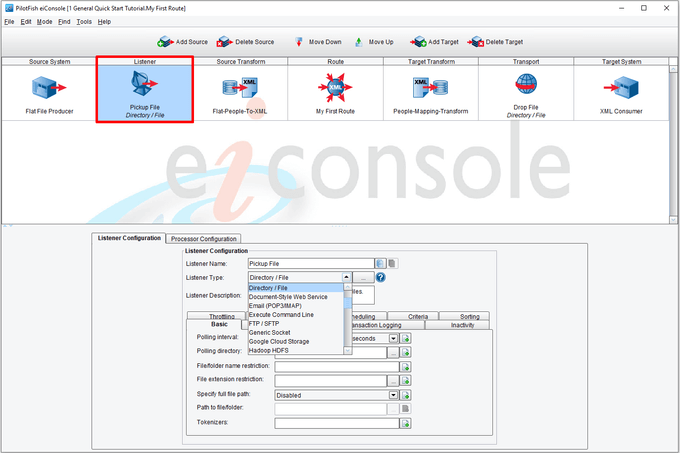Click variable icon beside Polling interval
Image resolution: width=680 pixels, height=453 pixels.
click(x=405, y=338)
